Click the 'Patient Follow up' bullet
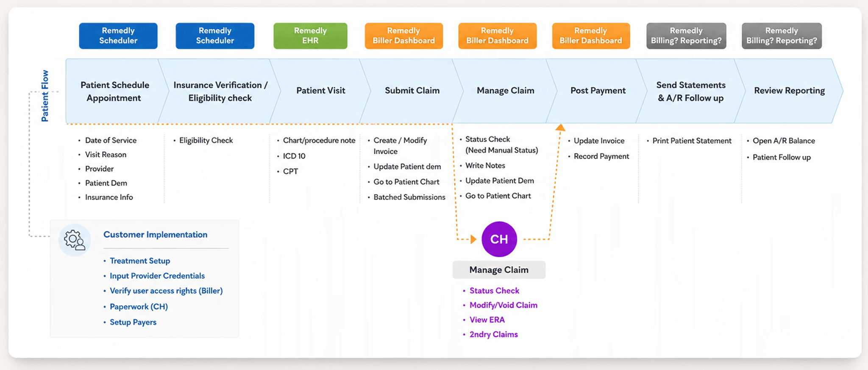The image size is (868, 370). [x=782, y=157]
